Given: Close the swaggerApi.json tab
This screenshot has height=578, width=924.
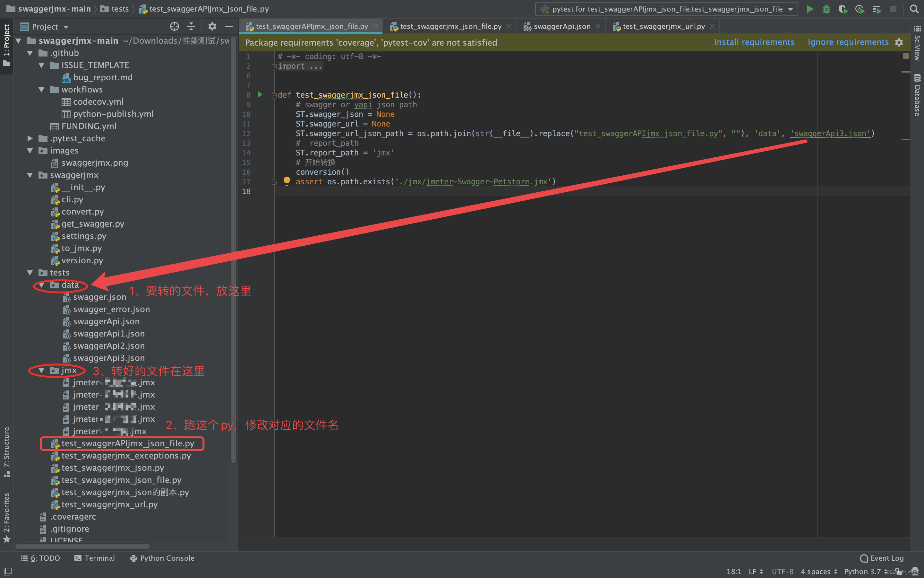Looking at the screenshot, I should click(x=598, y=26).
